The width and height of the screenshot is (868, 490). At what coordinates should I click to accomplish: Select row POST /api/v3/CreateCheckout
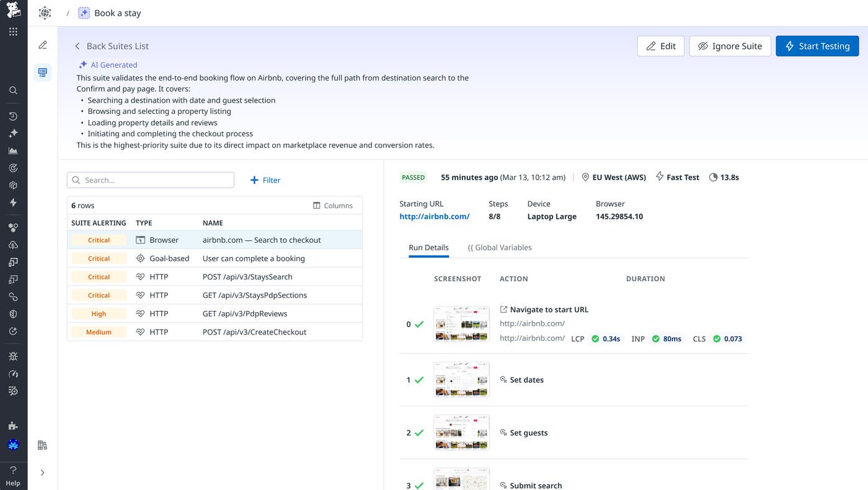coord(215,332)
